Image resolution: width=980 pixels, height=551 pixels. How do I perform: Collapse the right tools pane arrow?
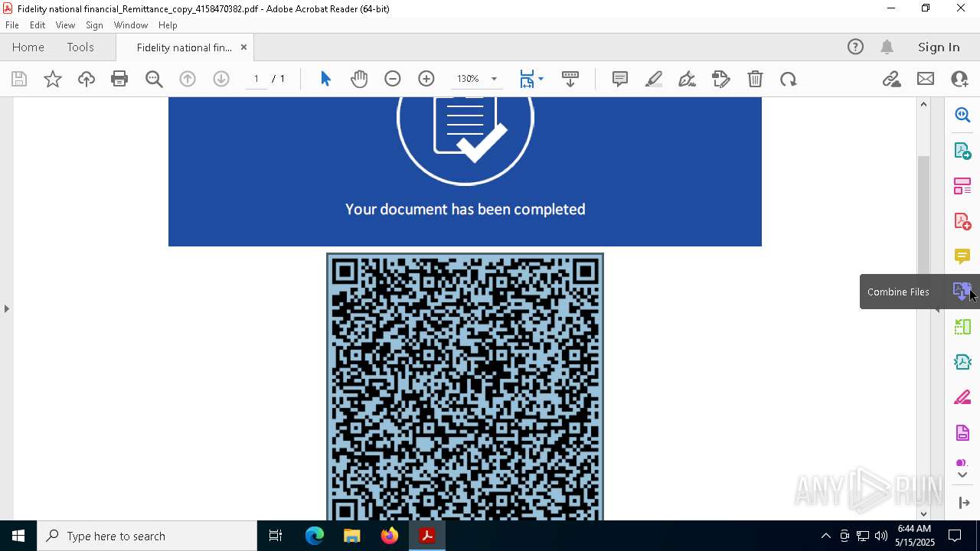point(936,308)
